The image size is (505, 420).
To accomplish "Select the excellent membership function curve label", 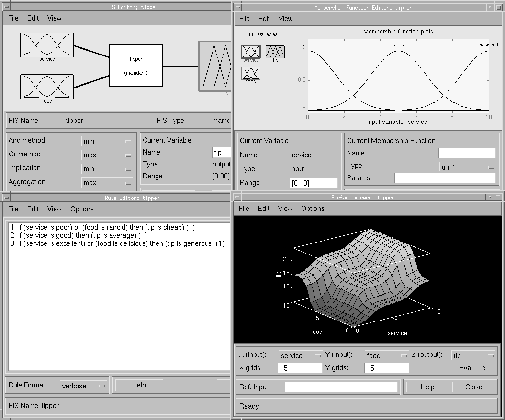I will [x=489, y=45].
